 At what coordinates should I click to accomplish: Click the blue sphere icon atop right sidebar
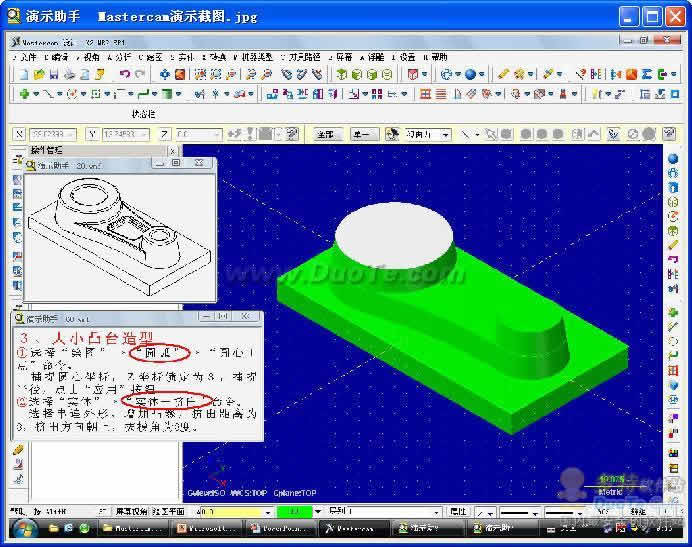pyautogui.click(x=673, y=158)
